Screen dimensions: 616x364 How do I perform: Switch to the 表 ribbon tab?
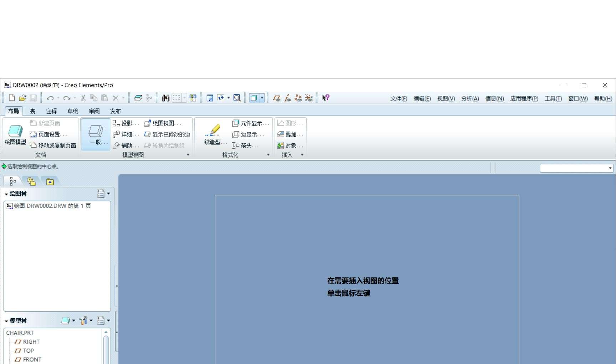click(x=32, y=111)
